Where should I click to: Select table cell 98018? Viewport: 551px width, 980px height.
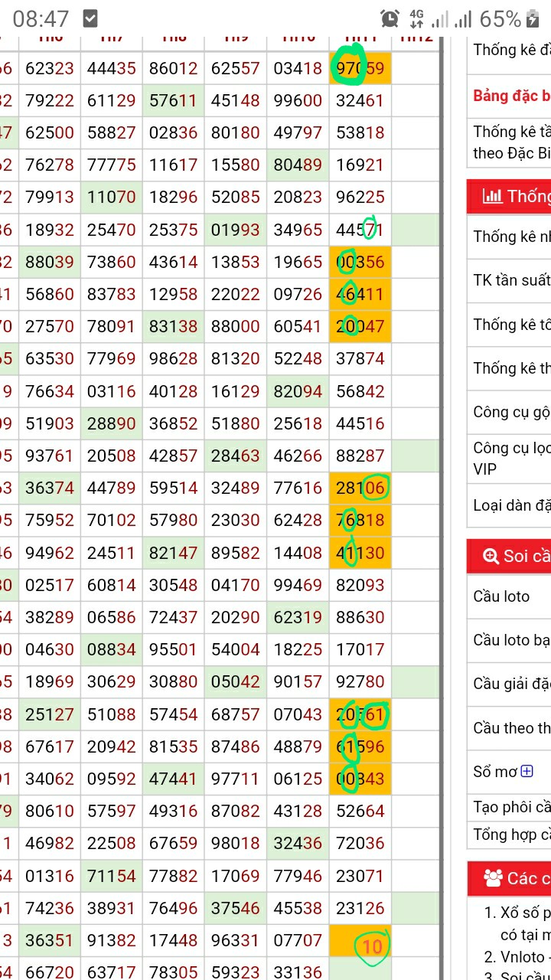click(236, 843)
